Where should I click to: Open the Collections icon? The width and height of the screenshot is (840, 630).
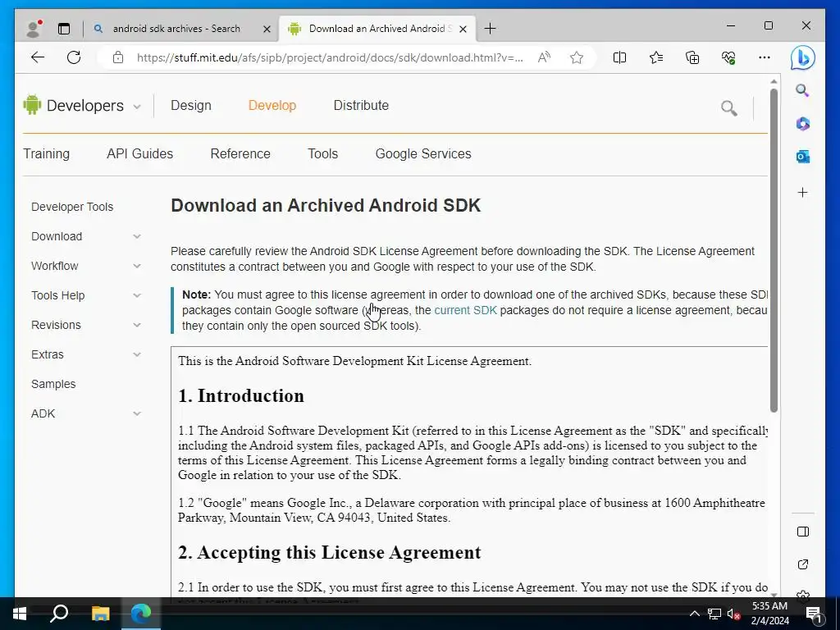point(692,57)
